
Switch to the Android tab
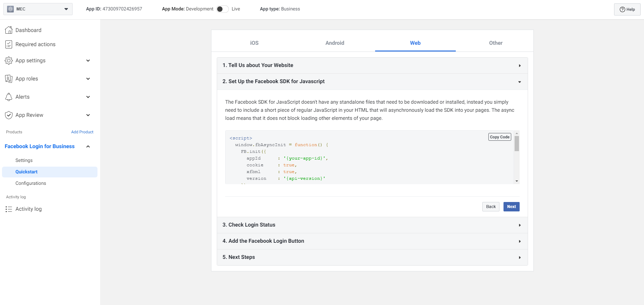(334, 43)
